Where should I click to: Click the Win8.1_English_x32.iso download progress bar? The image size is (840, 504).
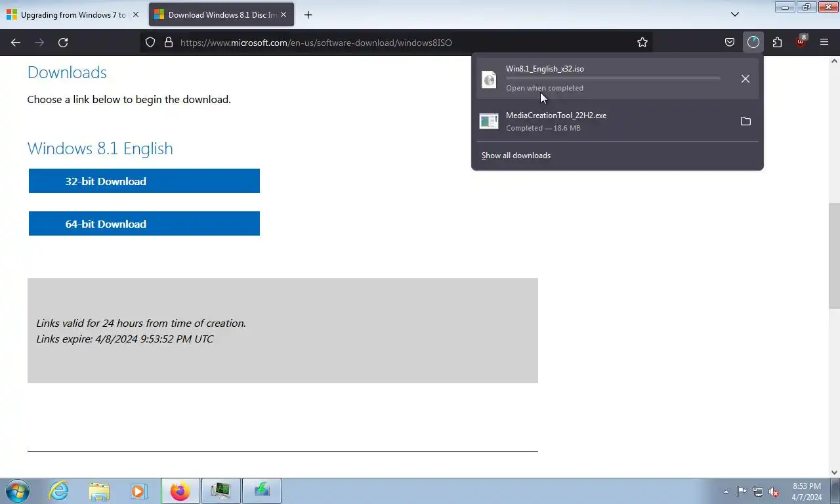point(613,78)
